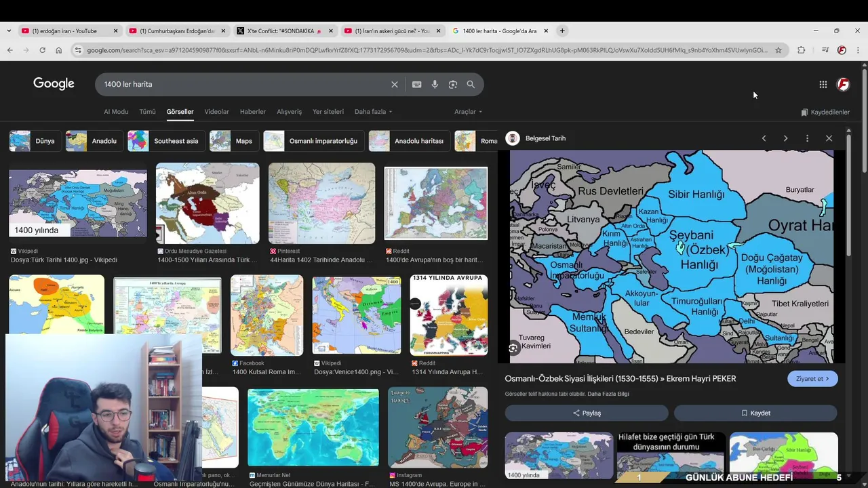
Task: Open the Daha Fazla Bilgi link
Action: click(x=608, y=394)
